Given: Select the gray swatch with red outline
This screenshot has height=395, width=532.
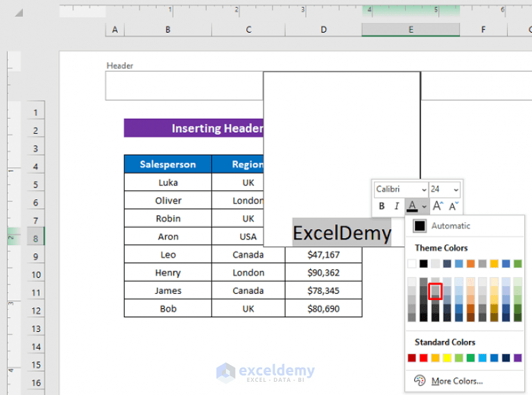Looking at the screenshot, I should 436,291.
